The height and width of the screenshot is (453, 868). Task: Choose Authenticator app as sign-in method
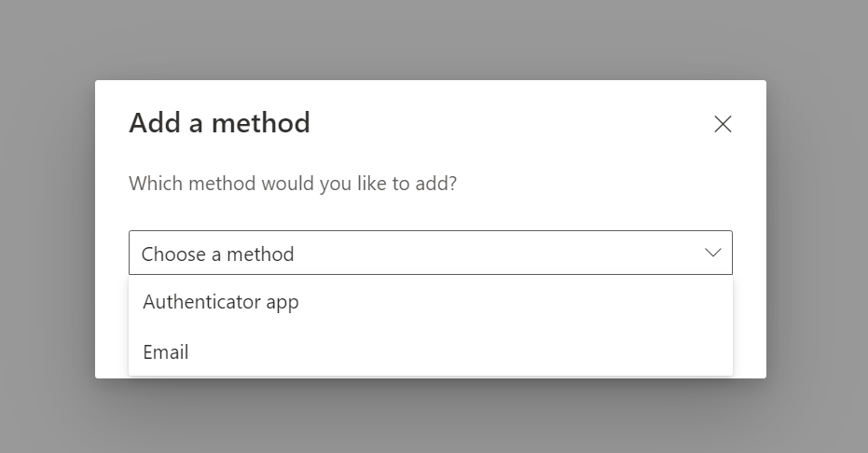[431, 302]
